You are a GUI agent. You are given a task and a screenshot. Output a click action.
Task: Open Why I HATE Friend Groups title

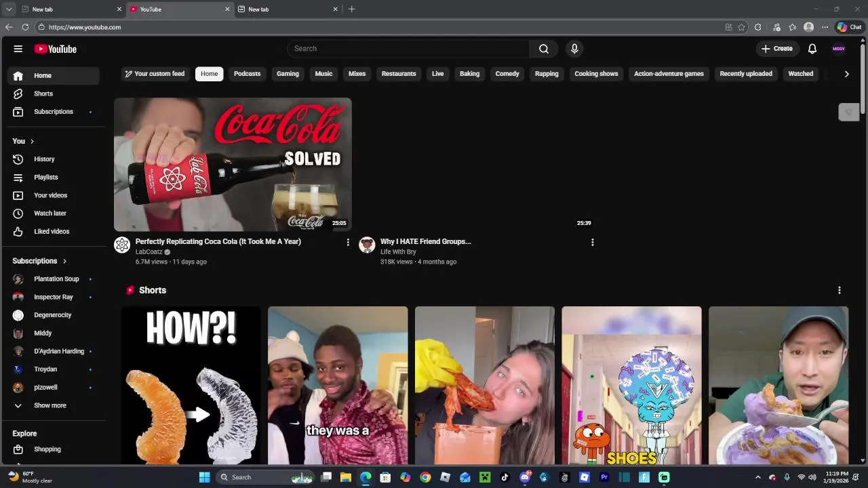pyautogui.click(x=425, y=241)
